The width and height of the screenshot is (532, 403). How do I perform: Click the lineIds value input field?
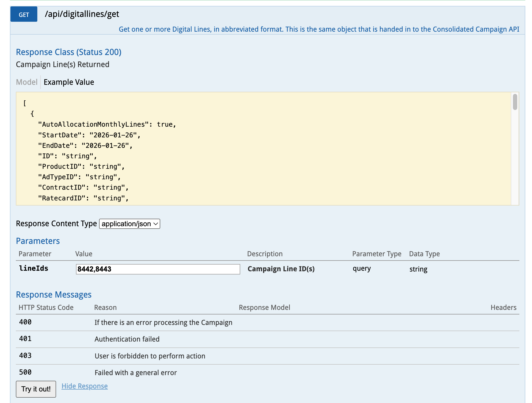pos(158,269)
